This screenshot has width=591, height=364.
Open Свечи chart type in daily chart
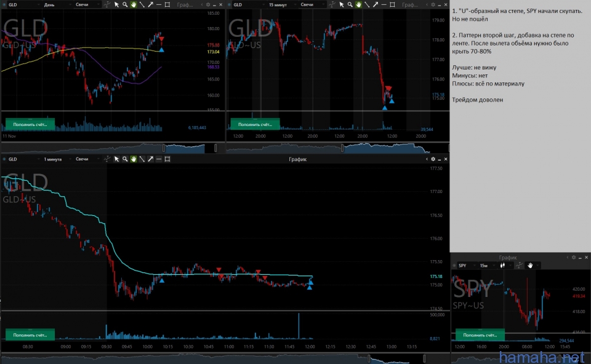[87, 4]
